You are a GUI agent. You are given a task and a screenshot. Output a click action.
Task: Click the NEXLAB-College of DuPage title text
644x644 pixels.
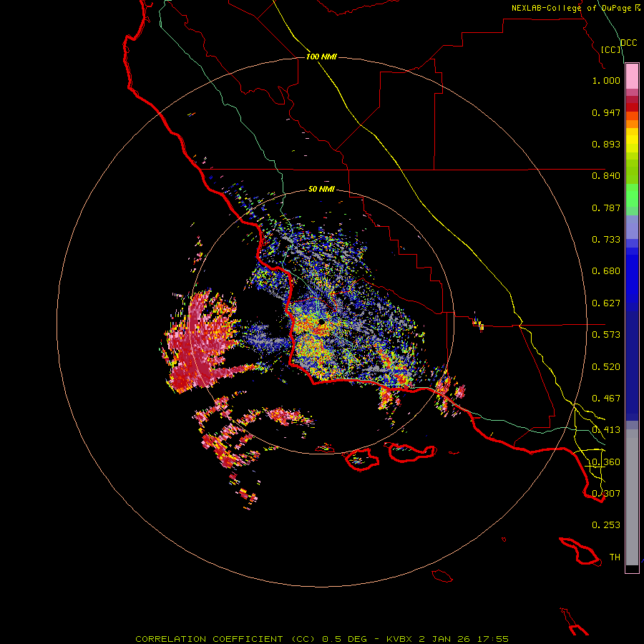coord(572,8)
